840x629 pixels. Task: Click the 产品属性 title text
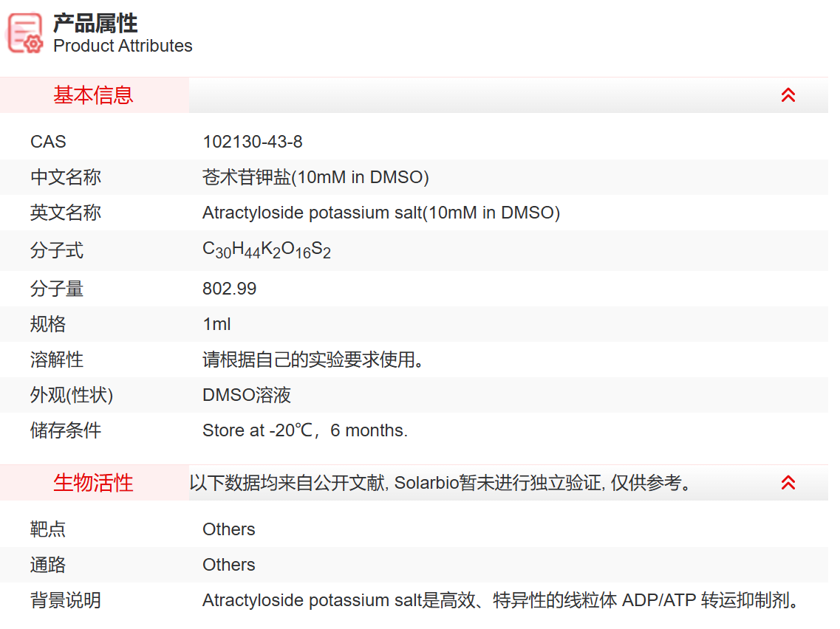92,23
